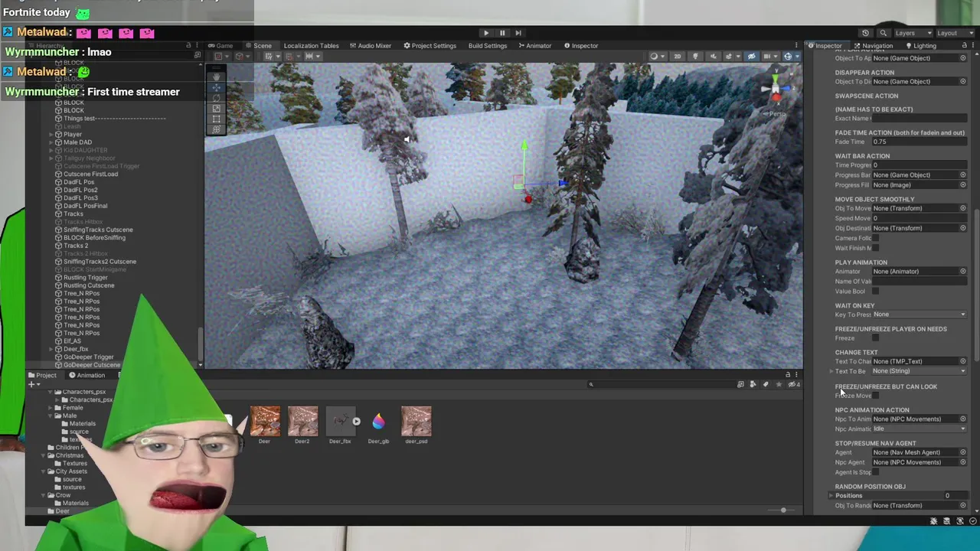Switch to the Lighting tab
This screenshot has width=980, height=551.
[x=920, y=46]
